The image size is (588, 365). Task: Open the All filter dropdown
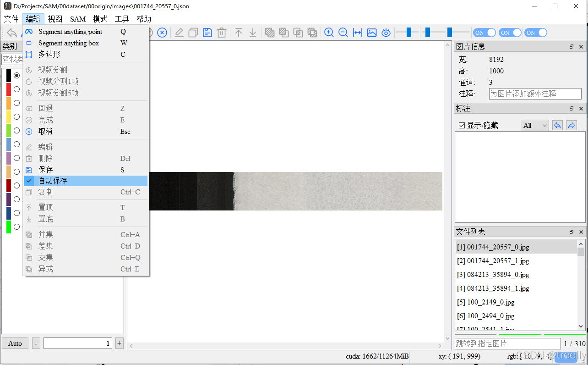click(535, 125)
